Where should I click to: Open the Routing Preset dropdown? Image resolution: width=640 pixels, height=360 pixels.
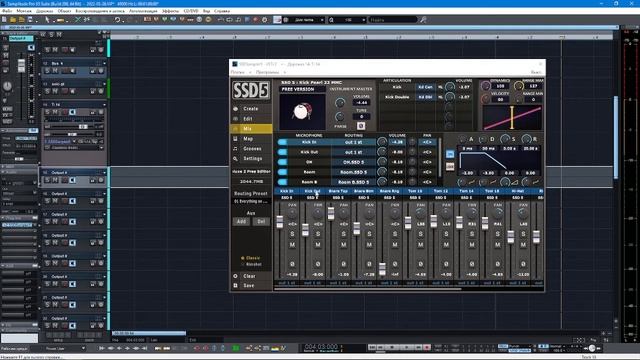click(251, 201)
